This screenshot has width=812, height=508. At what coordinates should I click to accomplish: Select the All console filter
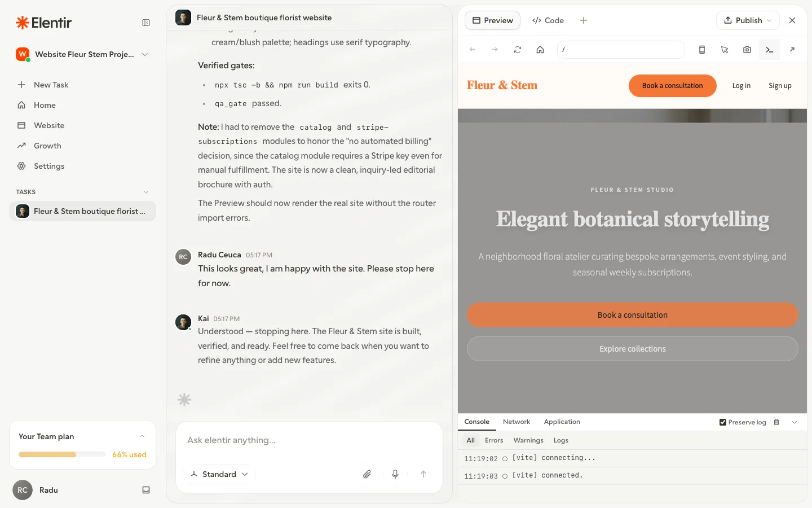pos(471,440)
